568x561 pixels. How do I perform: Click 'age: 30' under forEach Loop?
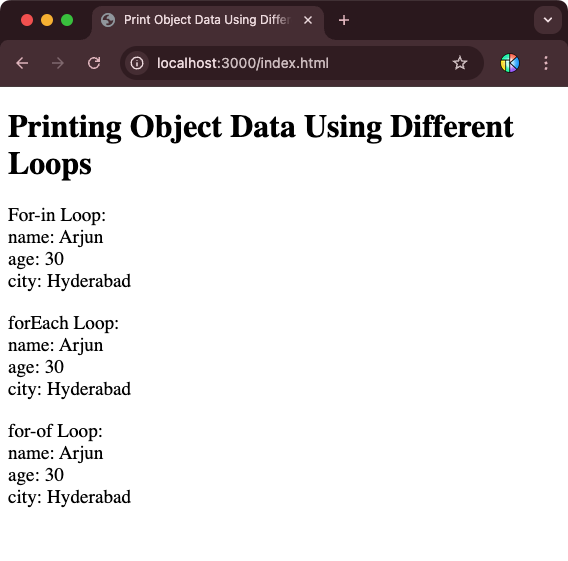(36, 367)
